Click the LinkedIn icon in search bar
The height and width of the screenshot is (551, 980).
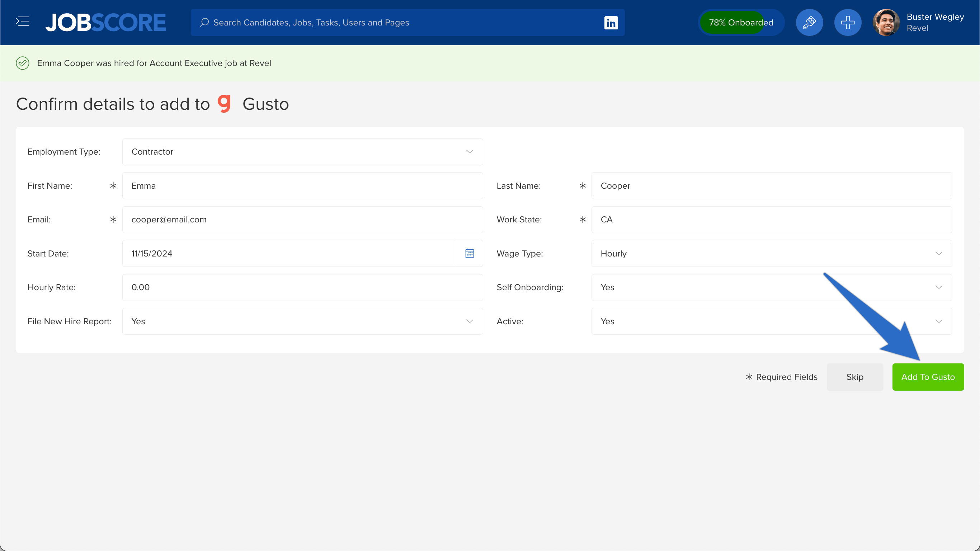point(611,23)
